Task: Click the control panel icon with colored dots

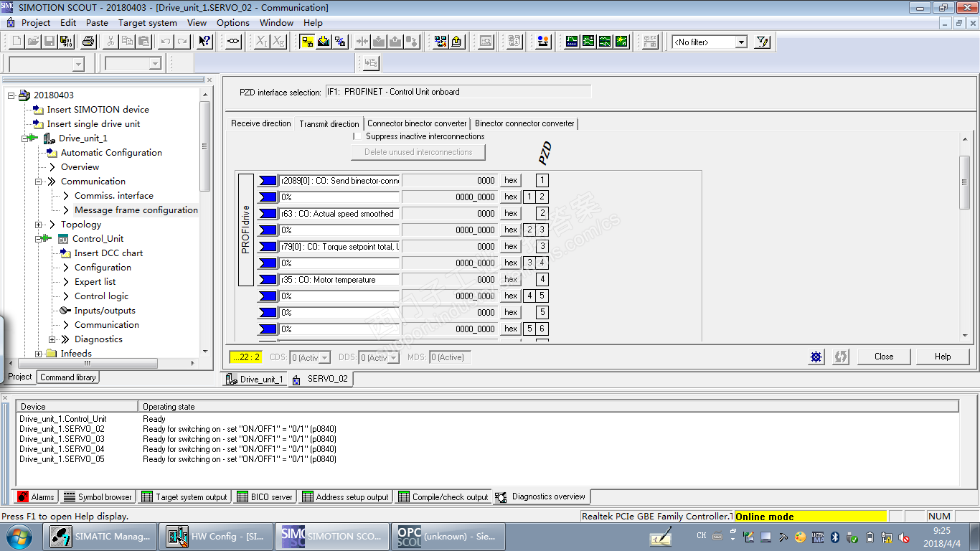Action: tap(543, 42)
